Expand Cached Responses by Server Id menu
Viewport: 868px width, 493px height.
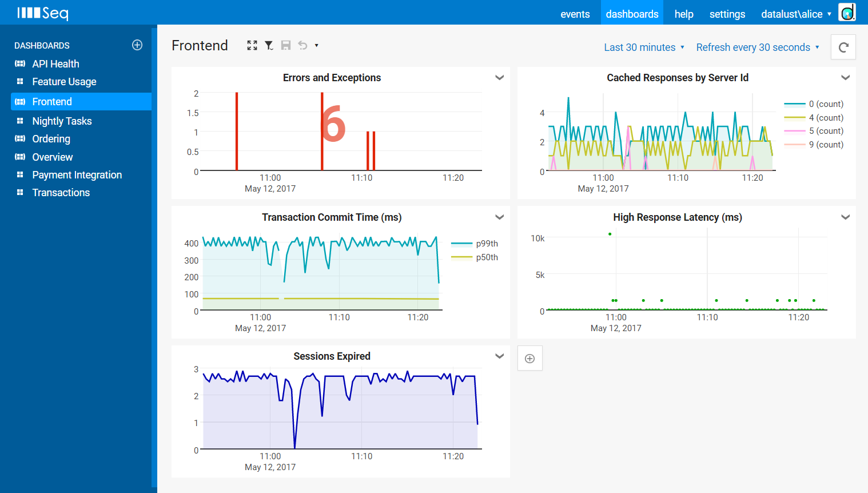pyautogui.click(x=845, y=78)
